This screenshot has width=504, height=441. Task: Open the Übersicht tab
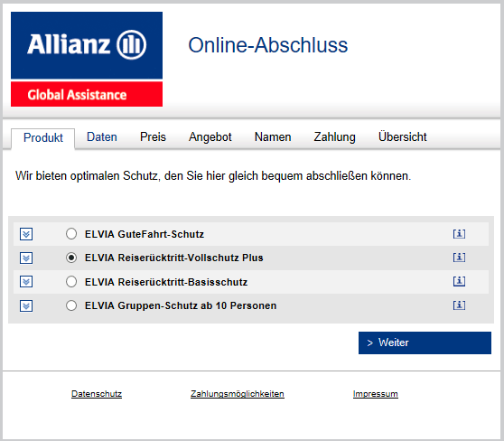click(x=403, y=136)
